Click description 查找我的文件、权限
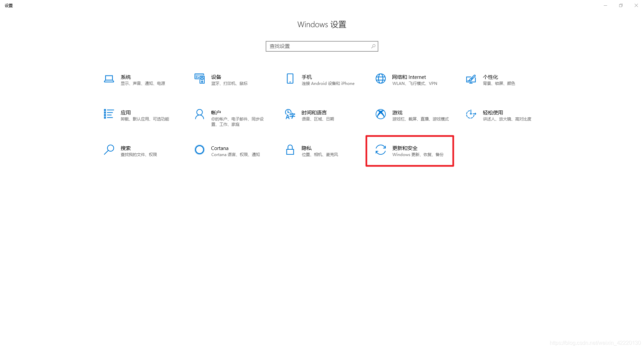The width and height of the screenshot is (644, 349). 139,155
